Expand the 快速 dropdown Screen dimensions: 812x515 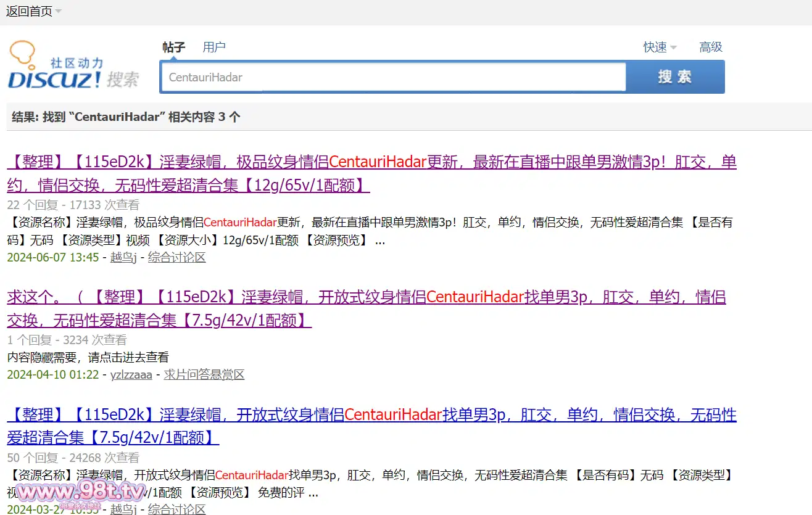660,47
